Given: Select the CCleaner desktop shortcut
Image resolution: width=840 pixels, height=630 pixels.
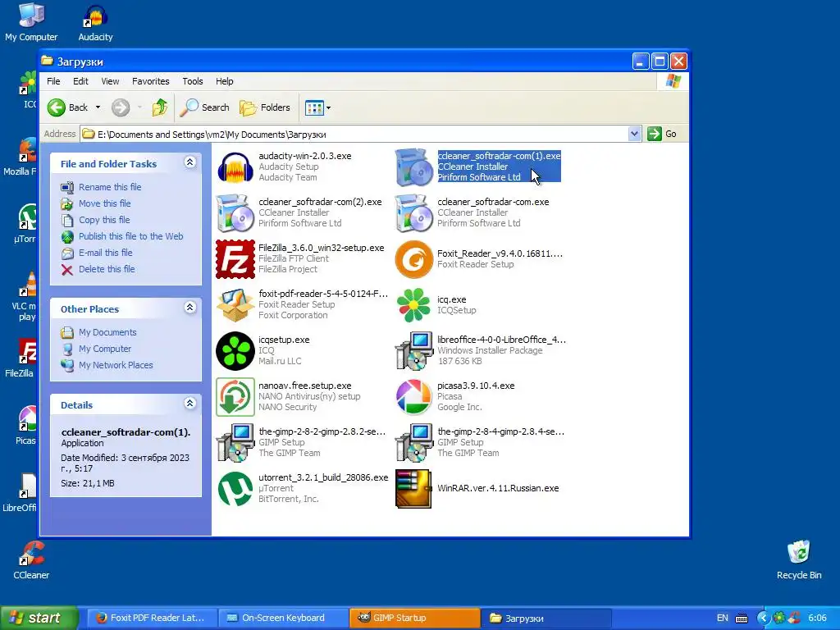Looking at the screenshot, I should [31, 560].
